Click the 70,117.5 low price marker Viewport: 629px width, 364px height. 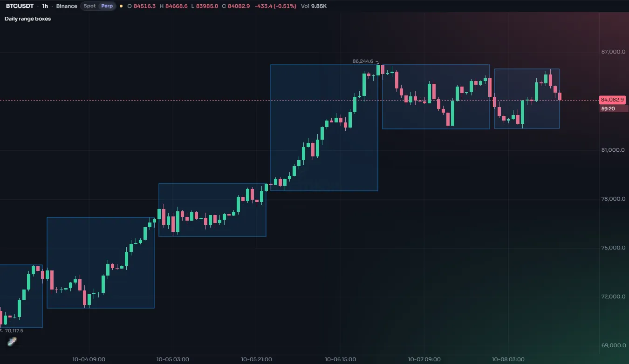point(14,330)
